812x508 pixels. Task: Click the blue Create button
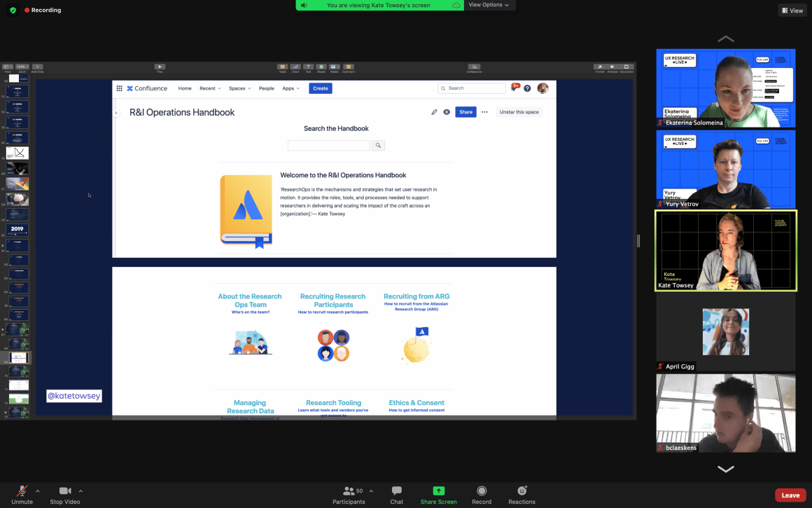point(321,88)
